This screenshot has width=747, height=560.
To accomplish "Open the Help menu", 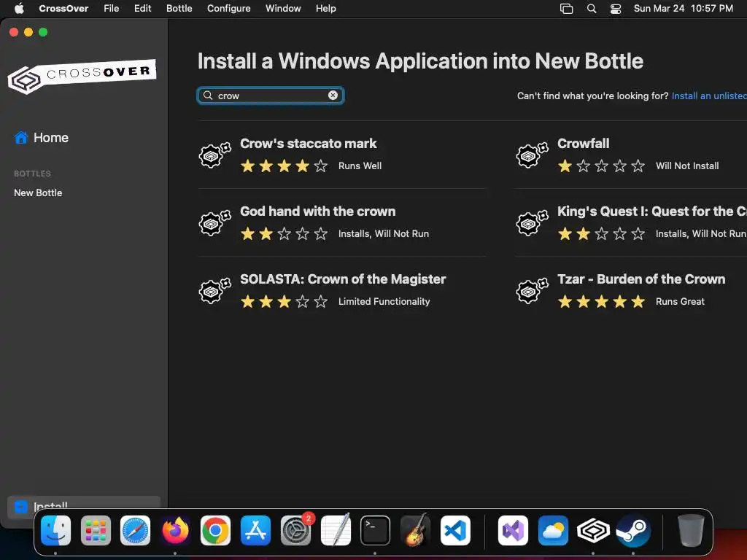I will point(326,8).
